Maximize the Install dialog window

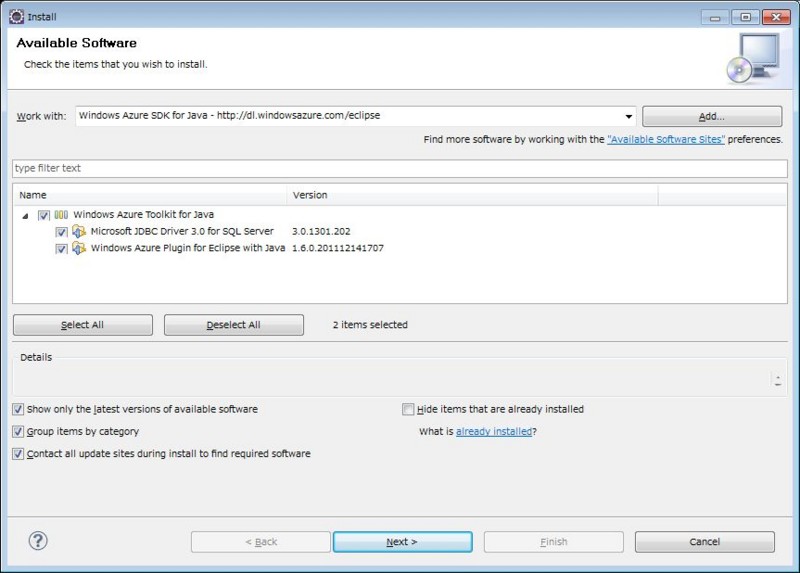[x=745, y=17]
